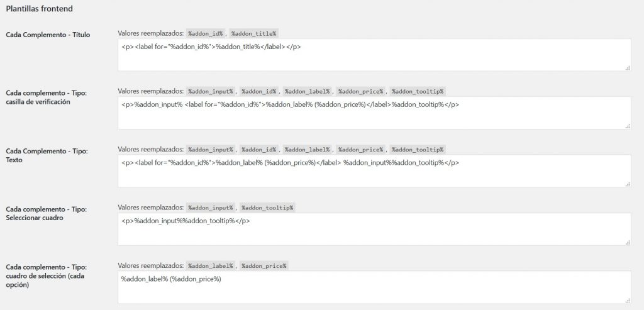Viewport: 644px width, 310px height.
Task: Click resize handle of Seleccionar cuadro text area
Action: click(x=628, y=241)
